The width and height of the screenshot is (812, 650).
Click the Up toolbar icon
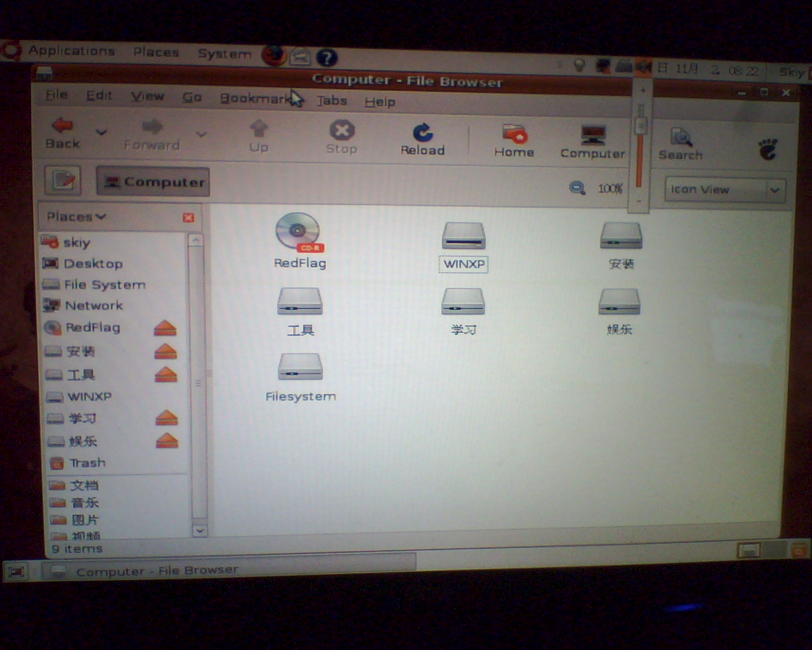click(x=258, y=136)
